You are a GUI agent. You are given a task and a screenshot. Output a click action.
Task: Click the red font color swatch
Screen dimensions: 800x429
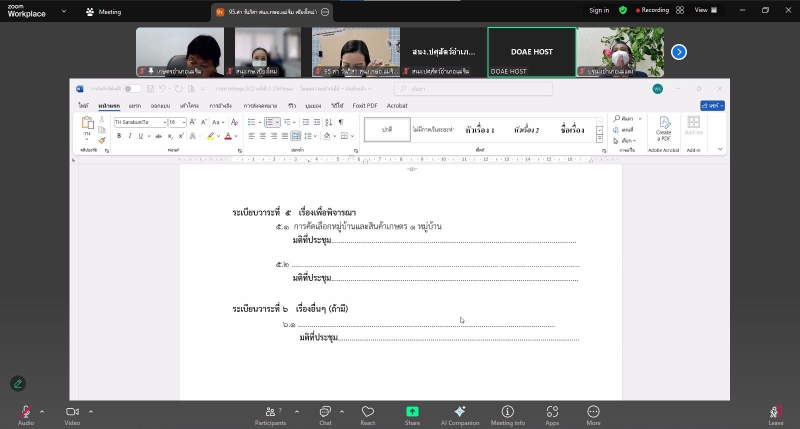tap(228, 136)
